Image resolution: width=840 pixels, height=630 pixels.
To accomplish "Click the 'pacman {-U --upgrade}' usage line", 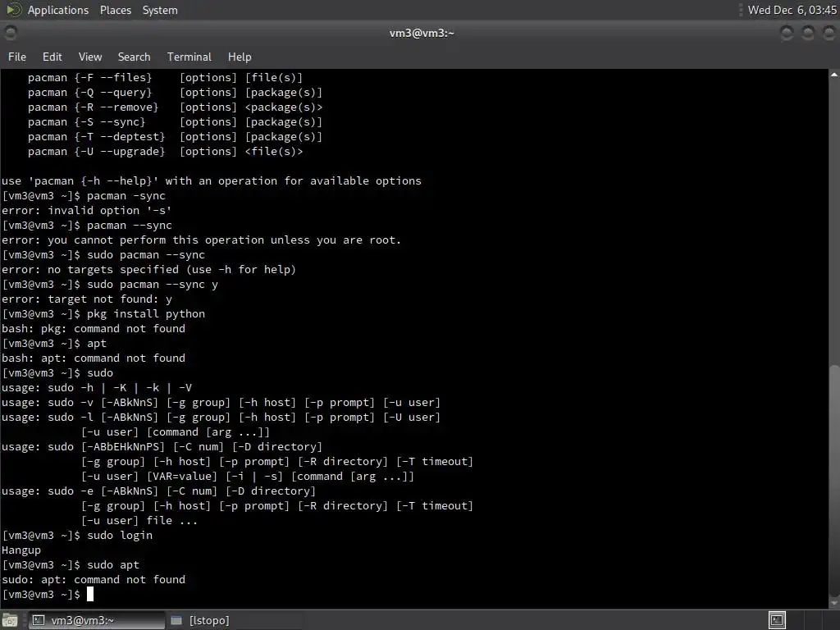I will (165, 152).
